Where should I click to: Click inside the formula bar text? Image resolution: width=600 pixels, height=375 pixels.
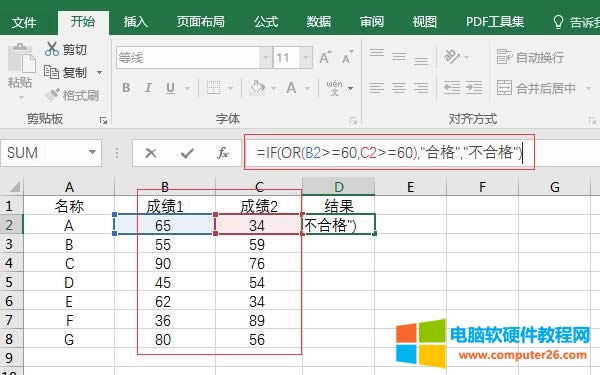pos(389,153)
